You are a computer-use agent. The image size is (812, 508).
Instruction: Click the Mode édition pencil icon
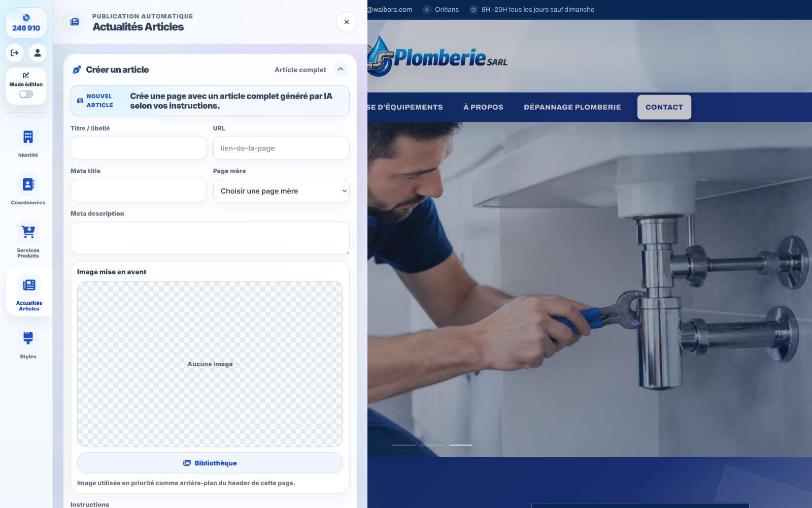tap(26, 75)
